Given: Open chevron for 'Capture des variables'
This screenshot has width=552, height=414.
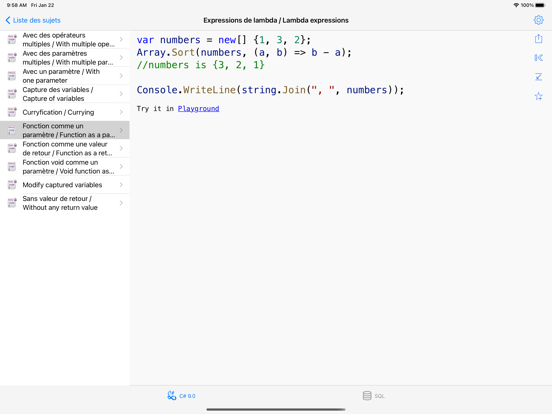Looking at the screenshot, I should tap(121, 94).
